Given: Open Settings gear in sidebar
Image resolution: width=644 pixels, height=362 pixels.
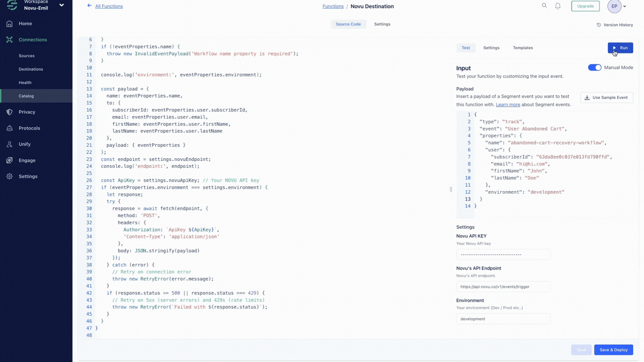Looking at the screenshot, I should click(x=9, y=176).
